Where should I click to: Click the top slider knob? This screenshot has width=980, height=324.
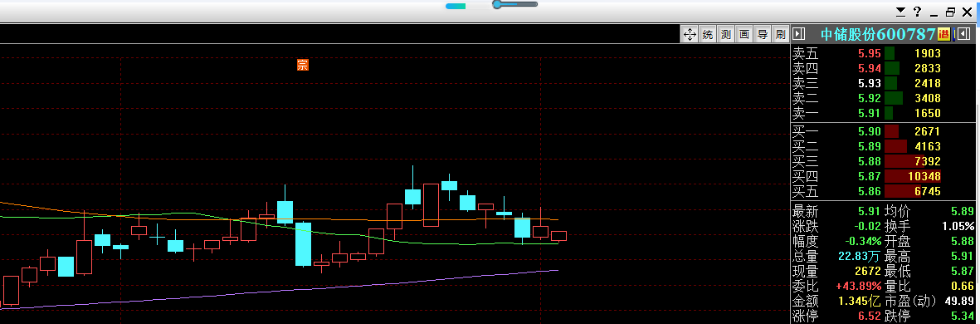[498, 4]
